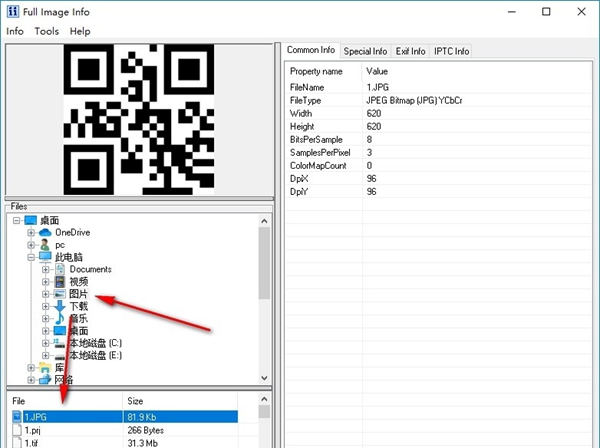Image resolution: width=600 pixels, height=448 pixels.
Task: Open the Info menu
Action: [15, 31]
